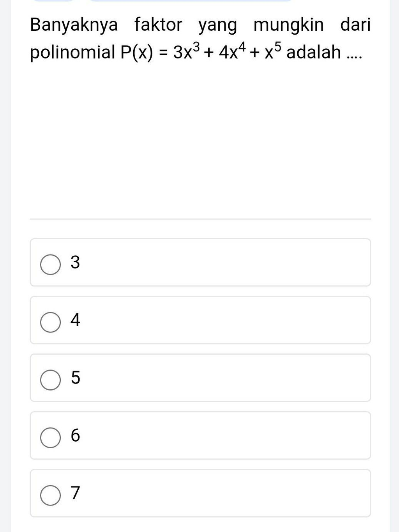
Task: Click the horizontal divider below the question
Action: click(200, 219)
